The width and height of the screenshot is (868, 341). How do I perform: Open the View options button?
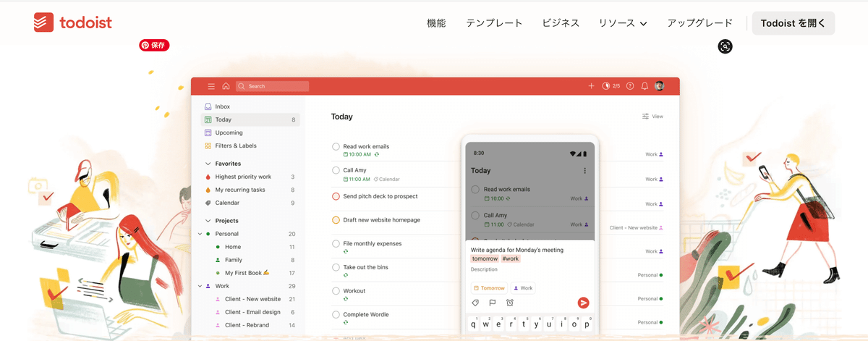(x=652, y=117)
